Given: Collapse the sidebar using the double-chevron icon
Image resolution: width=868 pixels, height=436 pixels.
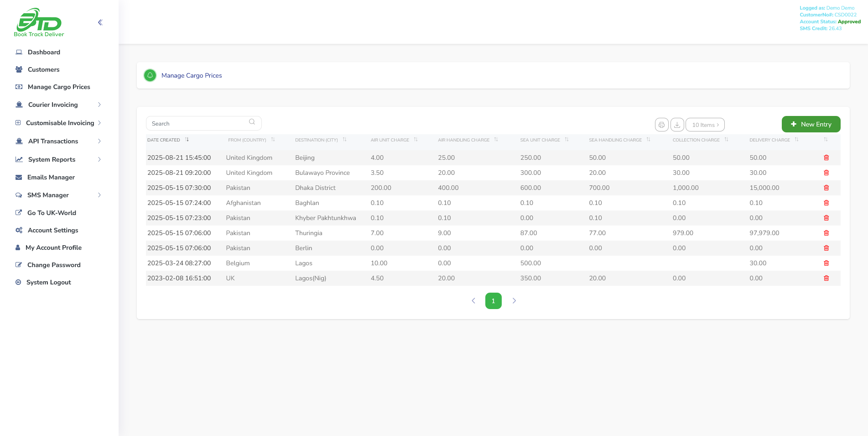Looking at the screenshot, I should tap(100, 22).
